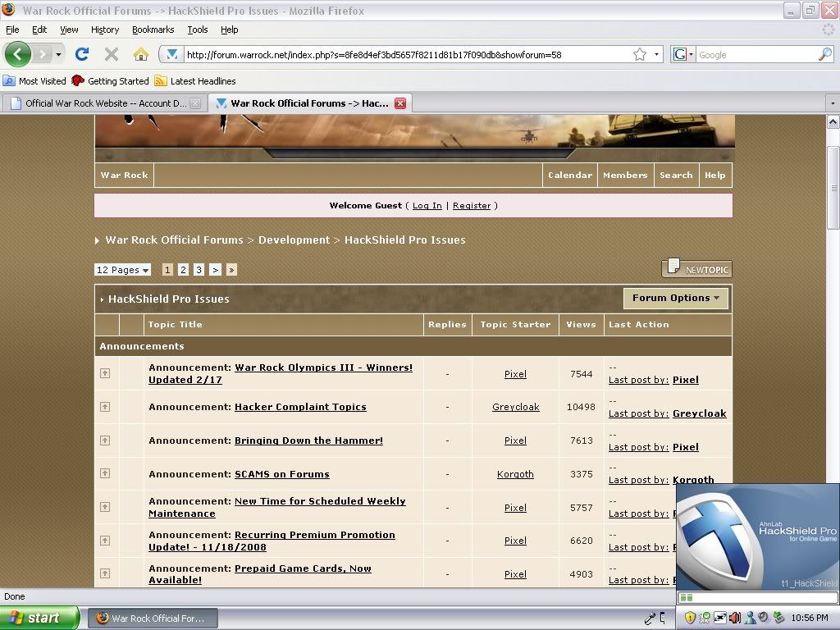Go to page 3 of topics
840x630 pixels.
(x=199, y=269)
